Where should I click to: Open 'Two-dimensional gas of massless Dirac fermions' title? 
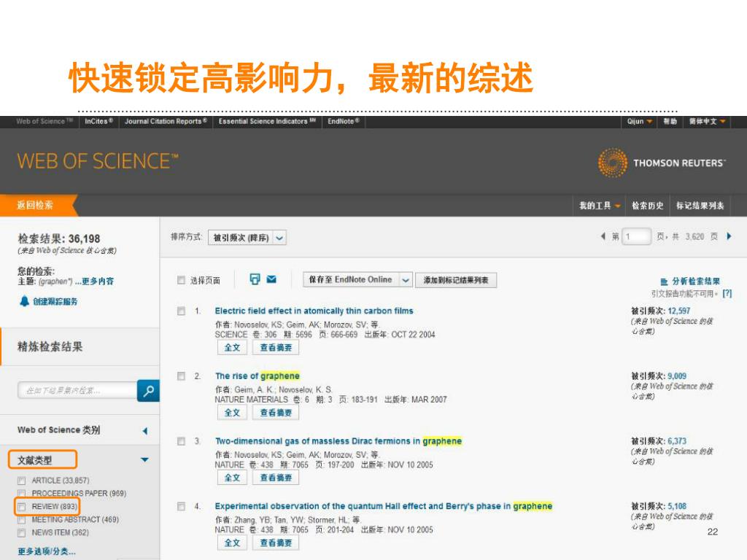click(338, 441)
